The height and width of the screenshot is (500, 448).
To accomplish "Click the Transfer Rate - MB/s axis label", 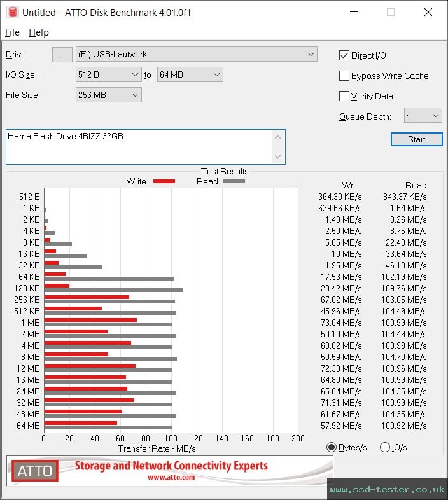I will (157, 448).
